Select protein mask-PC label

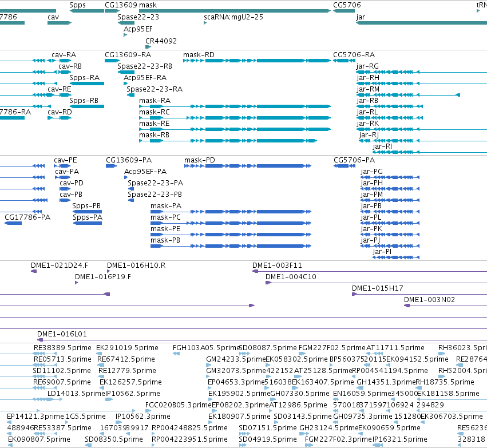coord(165,217)
